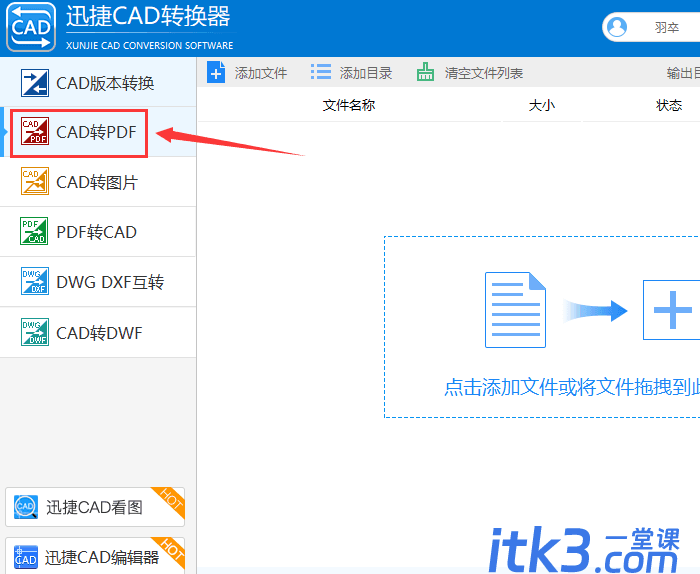Click the blue add file plus icon
Viewport: 700px width, 574px height.
click(x=216, y=72)
